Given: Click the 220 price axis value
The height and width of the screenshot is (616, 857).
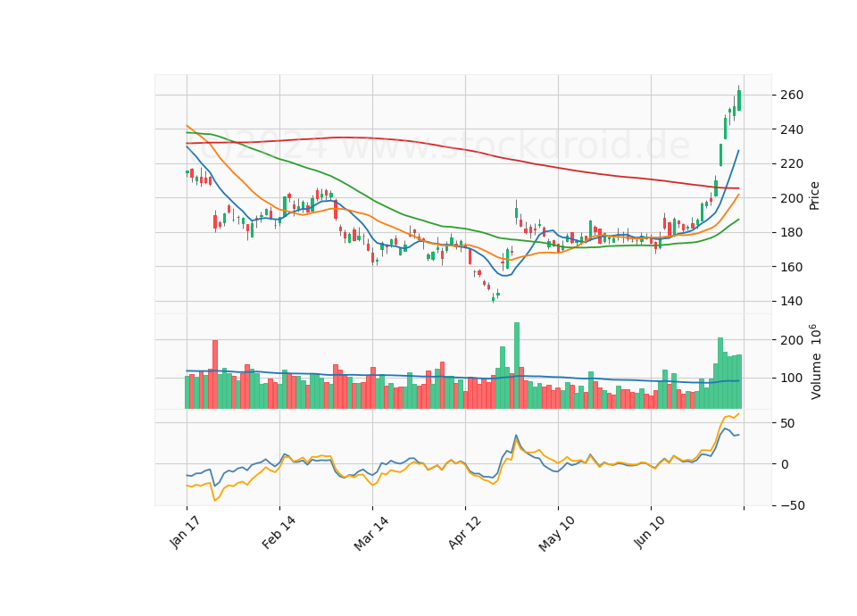Looking at the screenshot, I should [792, 164].
